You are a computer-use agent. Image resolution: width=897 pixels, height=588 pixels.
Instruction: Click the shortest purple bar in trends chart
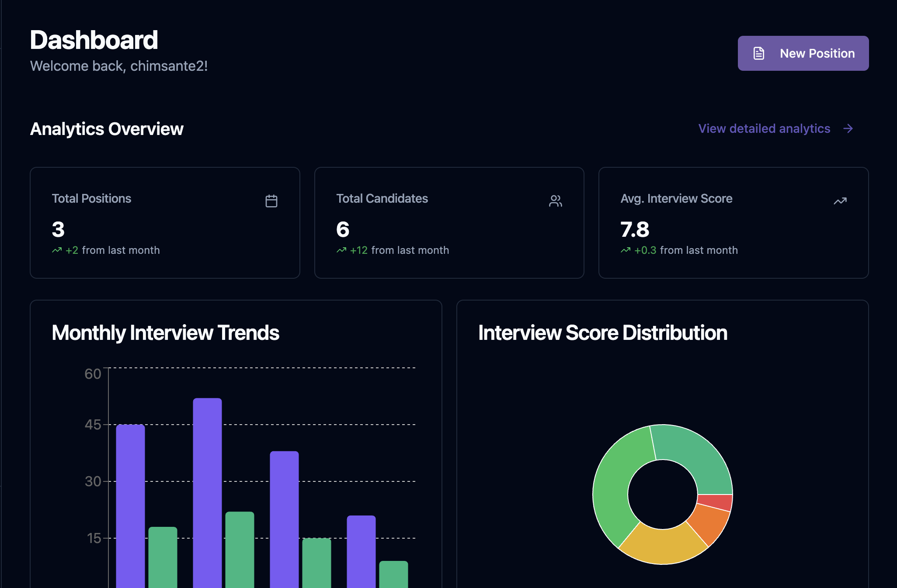tap(361, 551)
